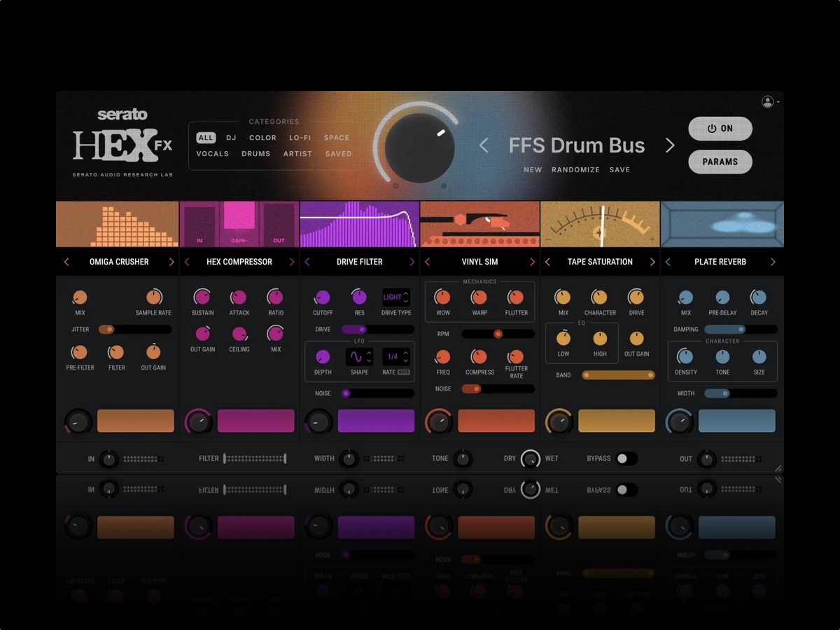Image resolution: width=840 pixels, height=630 pixels.
Task: Click the Tape Saturation VU meter artwork
Action: click(600, 223)
